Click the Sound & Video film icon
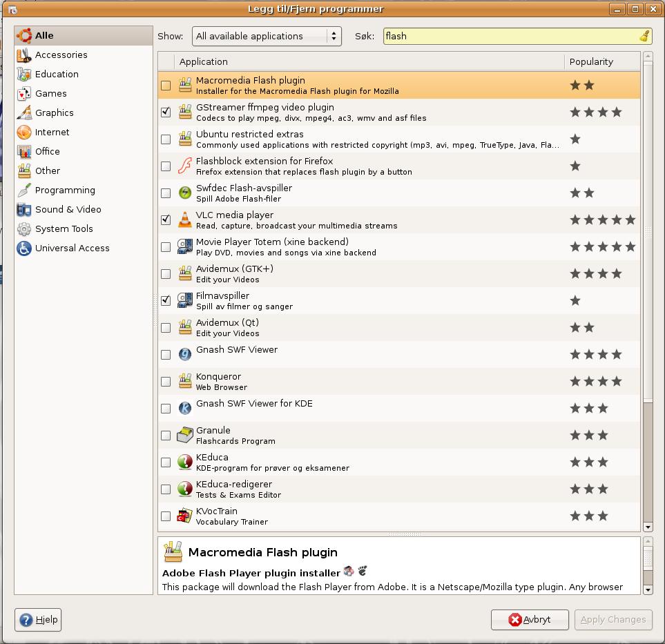This screenshot has height=644, width=665. coord(24,209)
